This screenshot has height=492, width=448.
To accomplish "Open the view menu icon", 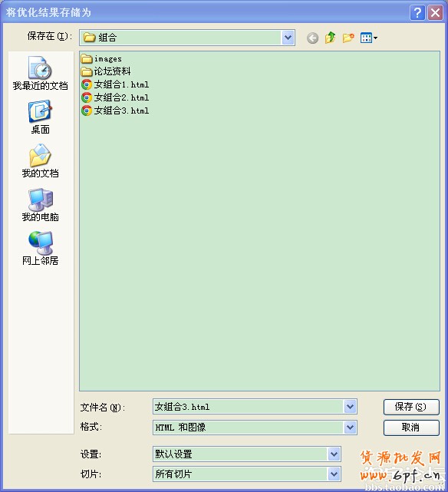I will pyautogui.click(x=369, y=38).
